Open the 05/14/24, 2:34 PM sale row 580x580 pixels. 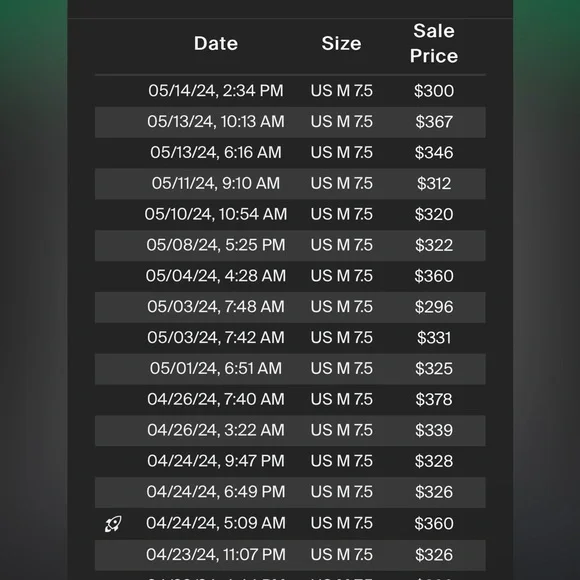coord(290,91)
